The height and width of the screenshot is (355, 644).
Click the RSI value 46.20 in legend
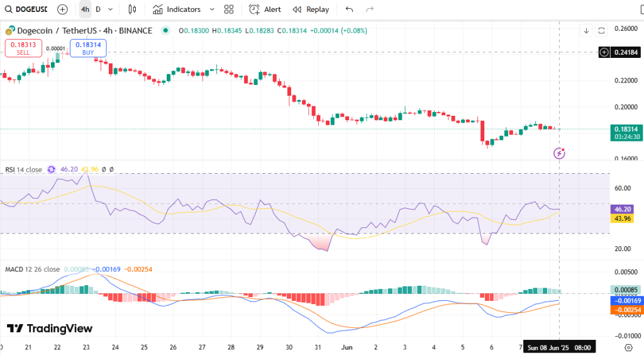tap(69, 169)
